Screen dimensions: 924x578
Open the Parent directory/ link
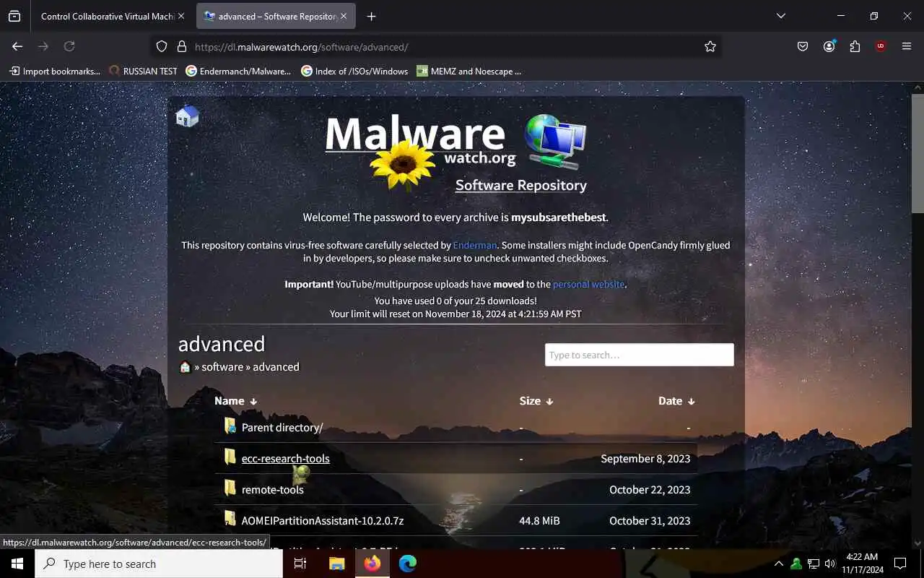[x=282, y=427]
